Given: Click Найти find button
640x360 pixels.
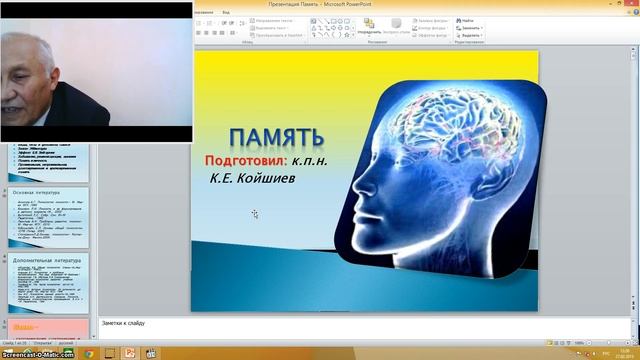Looking at the screenshot, I should pyautogui.click(x=465, y=20).
